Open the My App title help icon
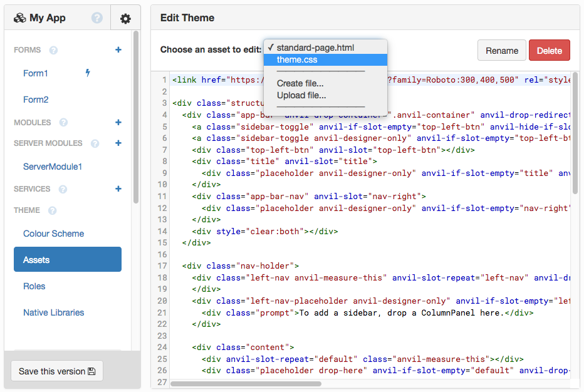This screenshot has height=392, width=584. pyautogui.click(x=97, y=18)
